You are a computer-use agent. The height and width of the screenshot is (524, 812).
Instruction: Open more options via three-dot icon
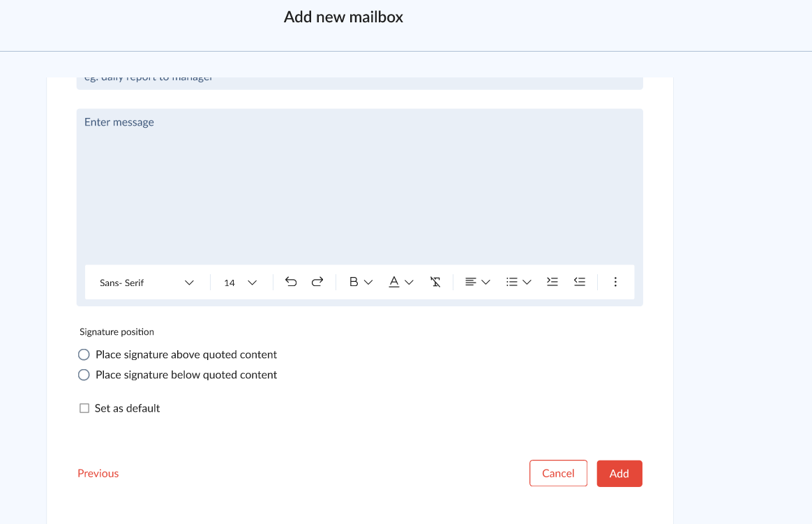(615, 282)
